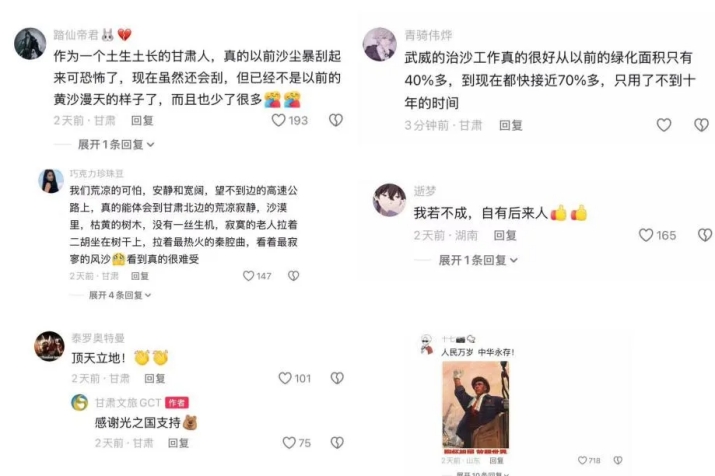Reply to 青骑伟烨's comment

pos(511,125)
